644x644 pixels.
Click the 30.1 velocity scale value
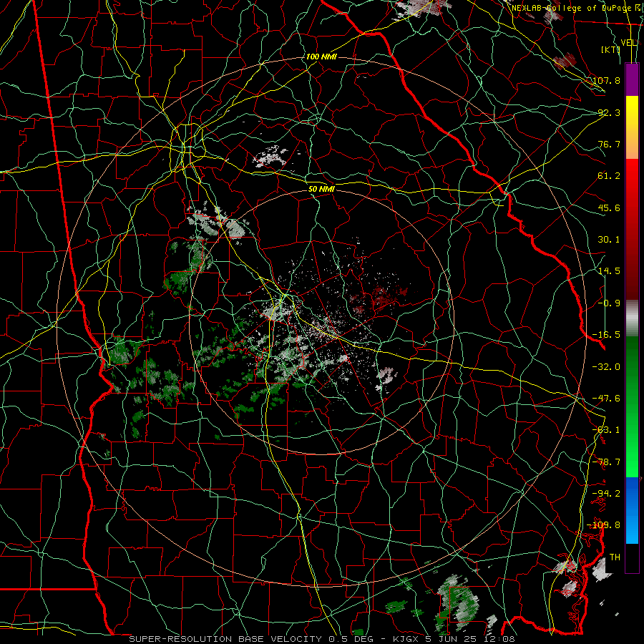pyautogui.click(x=609, y=240)
